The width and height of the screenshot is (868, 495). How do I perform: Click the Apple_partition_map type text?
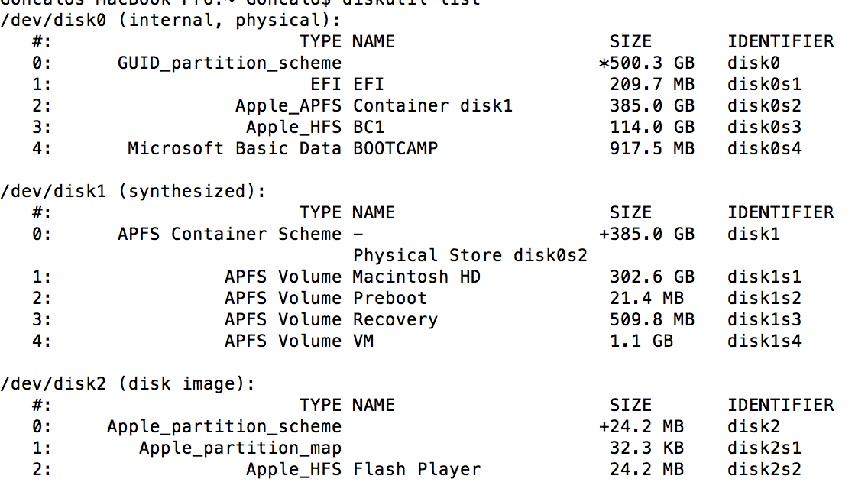pos(240,448)
